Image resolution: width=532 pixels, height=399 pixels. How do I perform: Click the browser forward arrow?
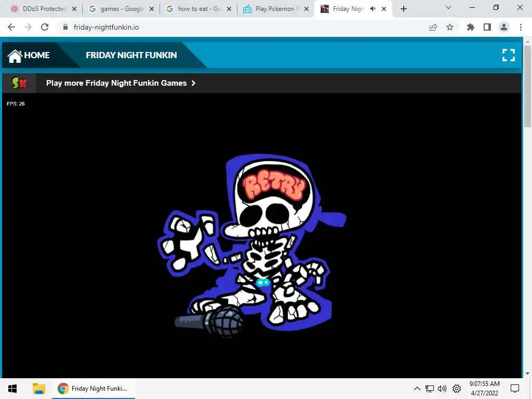pos(28,27)
